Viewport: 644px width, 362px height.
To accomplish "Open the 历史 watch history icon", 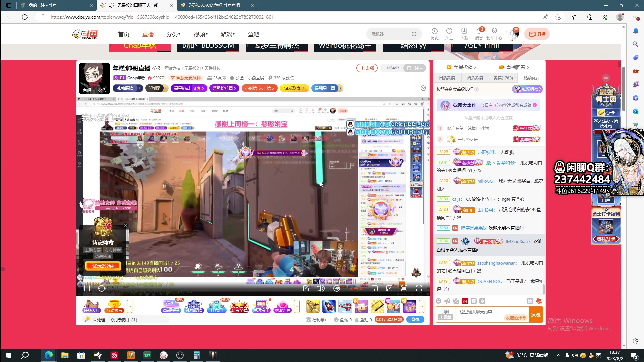I will 435,34.
